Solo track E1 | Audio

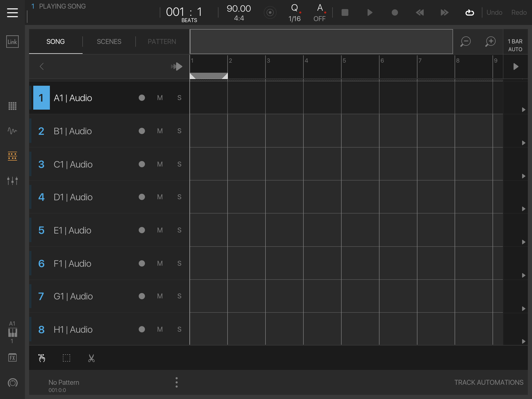point(179,230)
